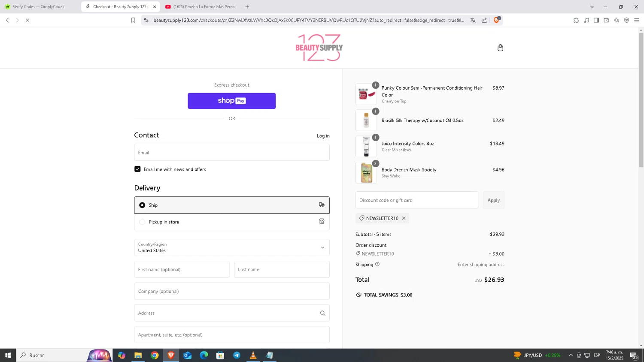644x362 pixels.
Task: View site information icon in address bar
Action: click(x=146, y=20)
